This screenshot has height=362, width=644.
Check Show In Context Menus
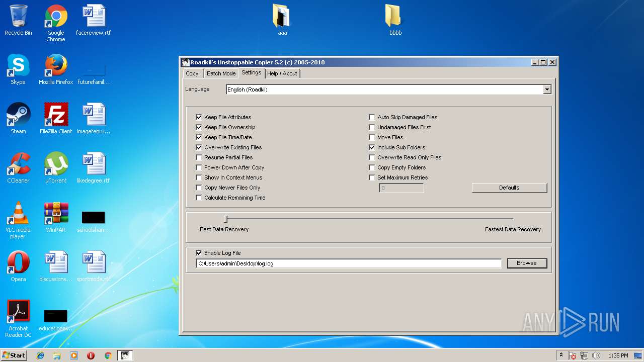tap(199, 177)
